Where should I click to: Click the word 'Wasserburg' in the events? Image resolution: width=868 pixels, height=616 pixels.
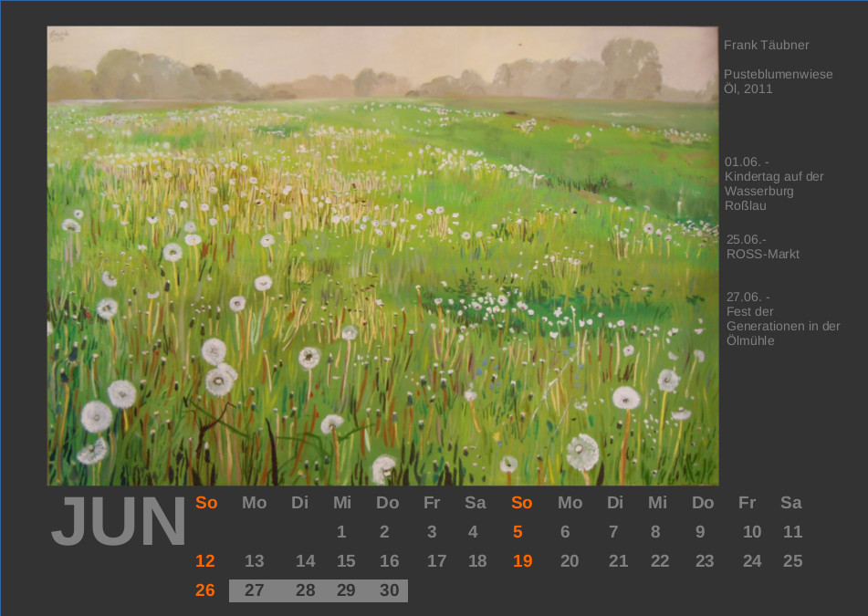click(x=759, y=191)
